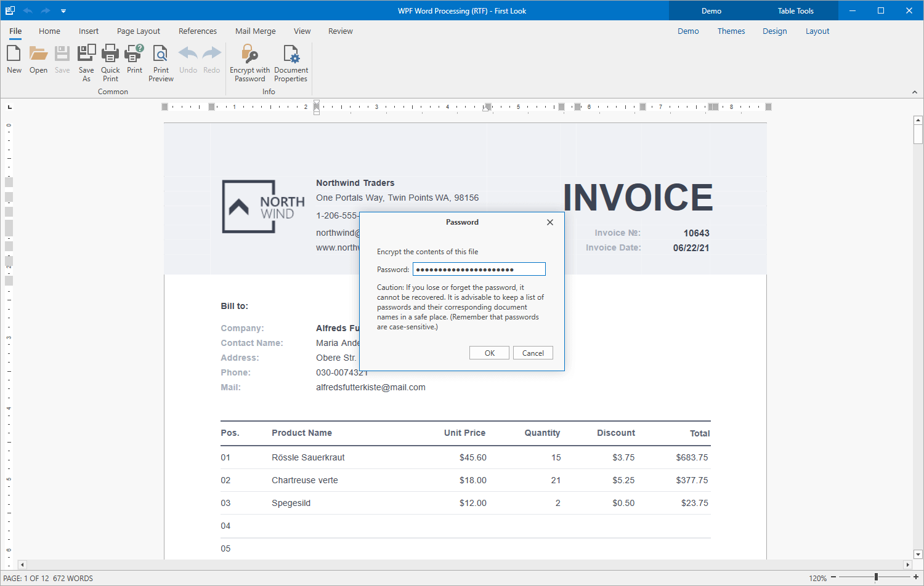Open the Mail Merge tab

(255, 31)
